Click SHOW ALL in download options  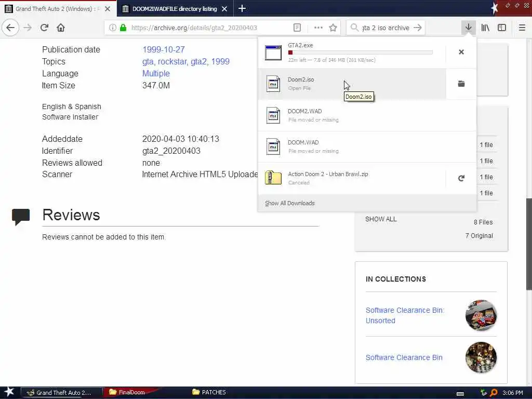[x=381, y=219]
